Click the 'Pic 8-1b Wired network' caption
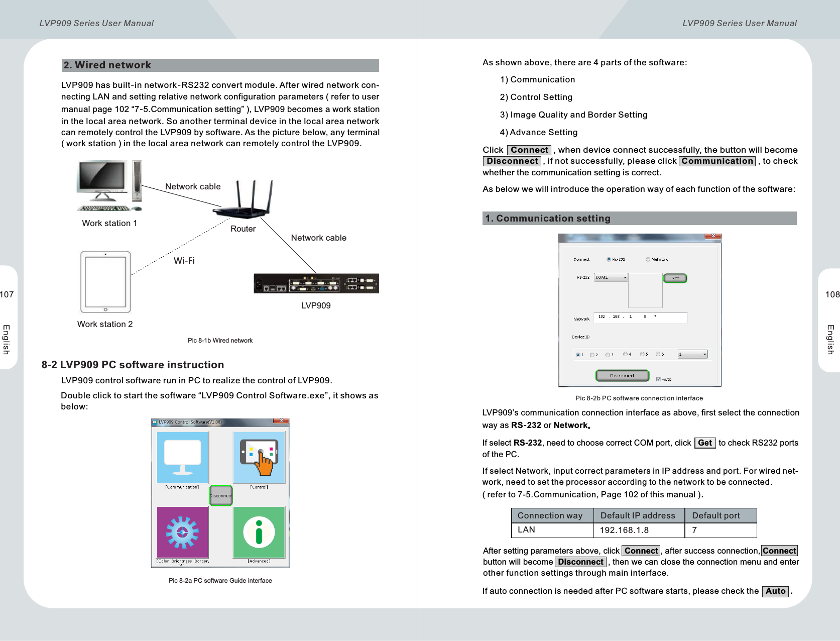840x641 pixels. pos(220,341)
